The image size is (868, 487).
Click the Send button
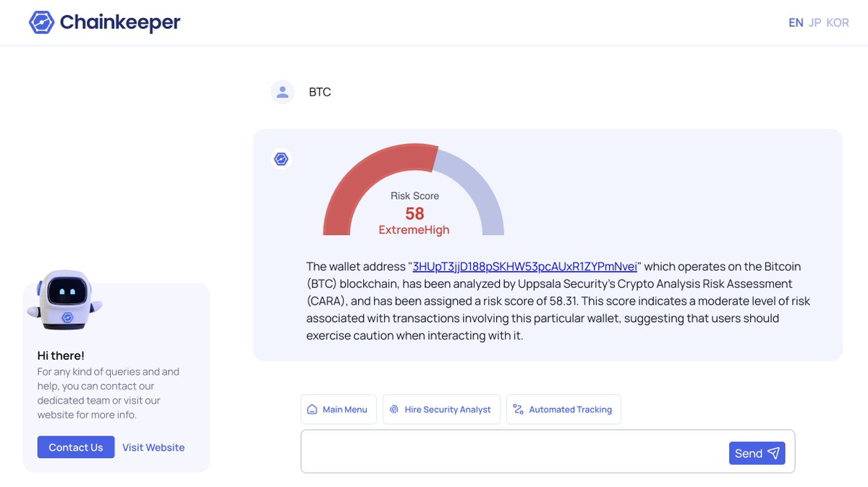point(757,453)
